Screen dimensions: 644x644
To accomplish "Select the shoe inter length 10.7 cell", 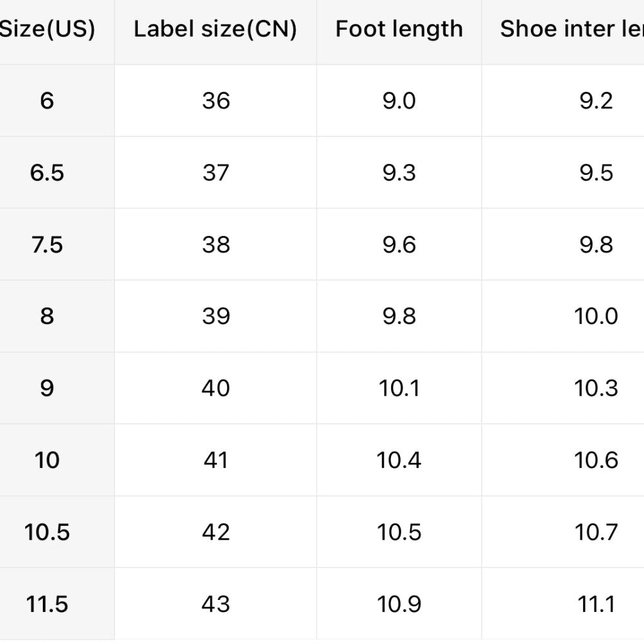I will tap(596, 532).
